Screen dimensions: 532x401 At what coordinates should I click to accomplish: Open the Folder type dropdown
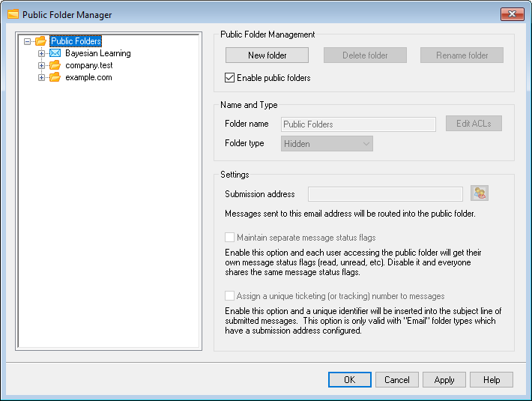327,144
